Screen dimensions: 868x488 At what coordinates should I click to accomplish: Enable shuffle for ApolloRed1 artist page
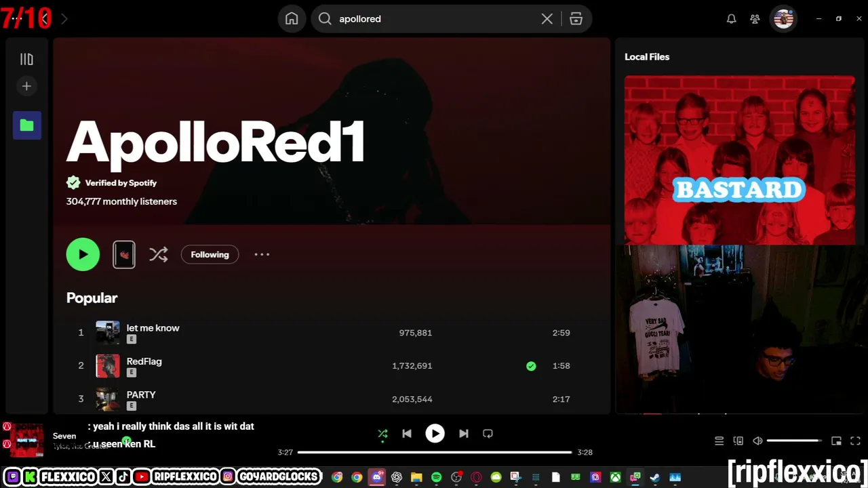[x=159, y=255]
